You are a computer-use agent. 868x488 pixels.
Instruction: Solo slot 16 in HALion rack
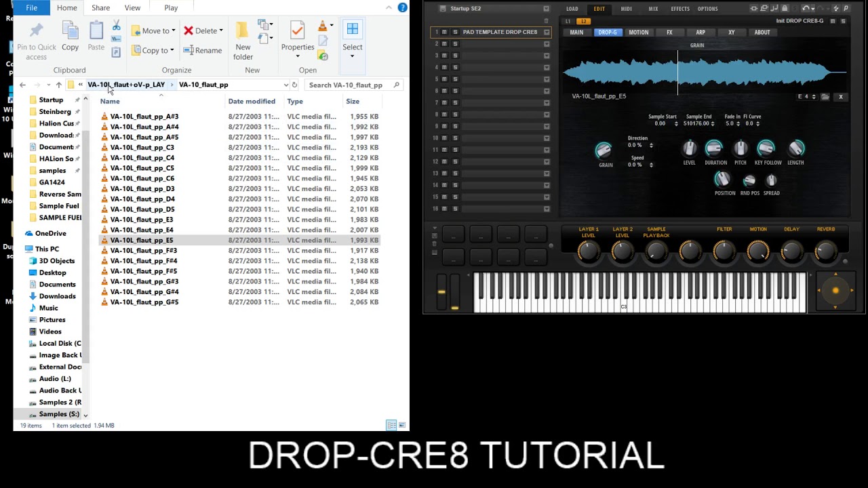click(455, 209)
